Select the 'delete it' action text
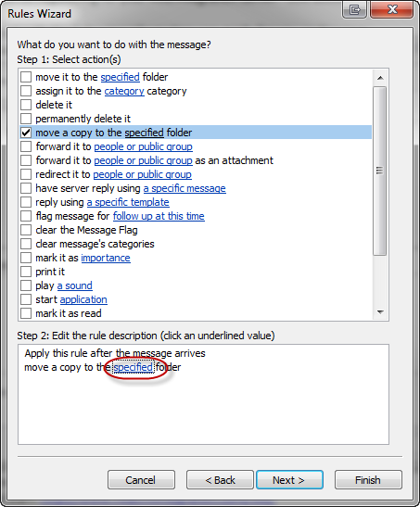The height and width of the screenshot is (507, 420). pos(54,105)
